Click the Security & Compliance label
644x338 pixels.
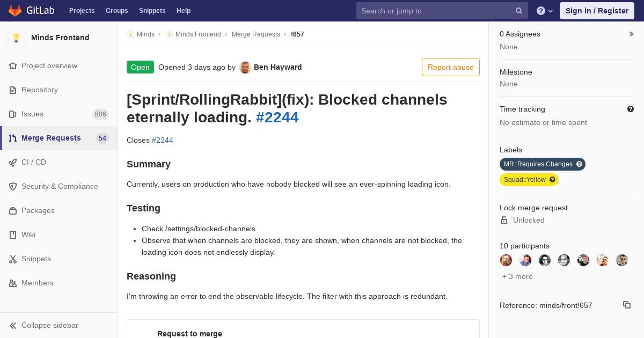60,186
